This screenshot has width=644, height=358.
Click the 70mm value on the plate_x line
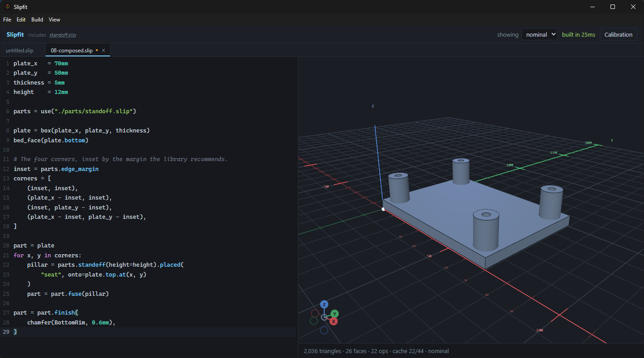61,63
